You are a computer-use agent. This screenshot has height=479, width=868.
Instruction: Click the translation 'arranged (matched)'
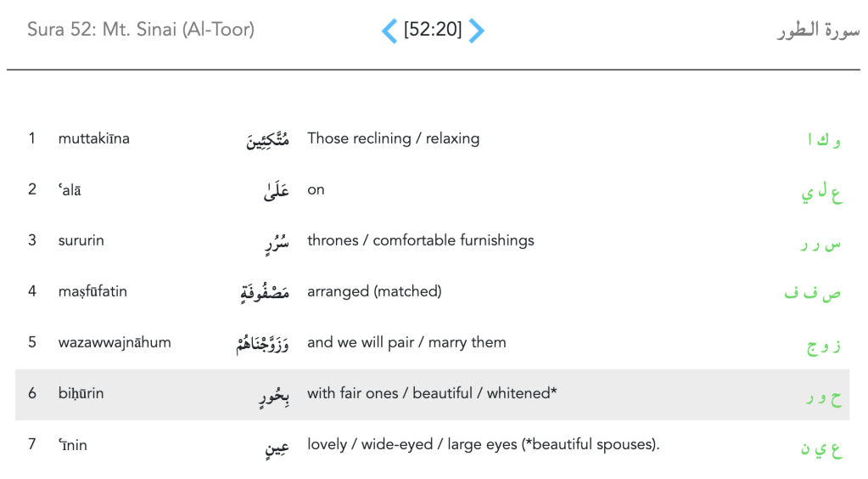374,291
